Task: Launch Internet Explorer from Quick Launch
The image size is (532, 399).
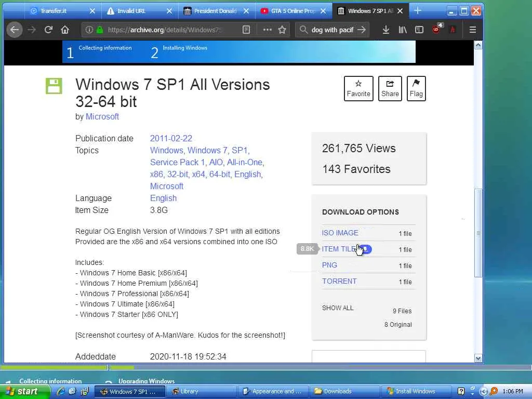Action: (61, 391)
